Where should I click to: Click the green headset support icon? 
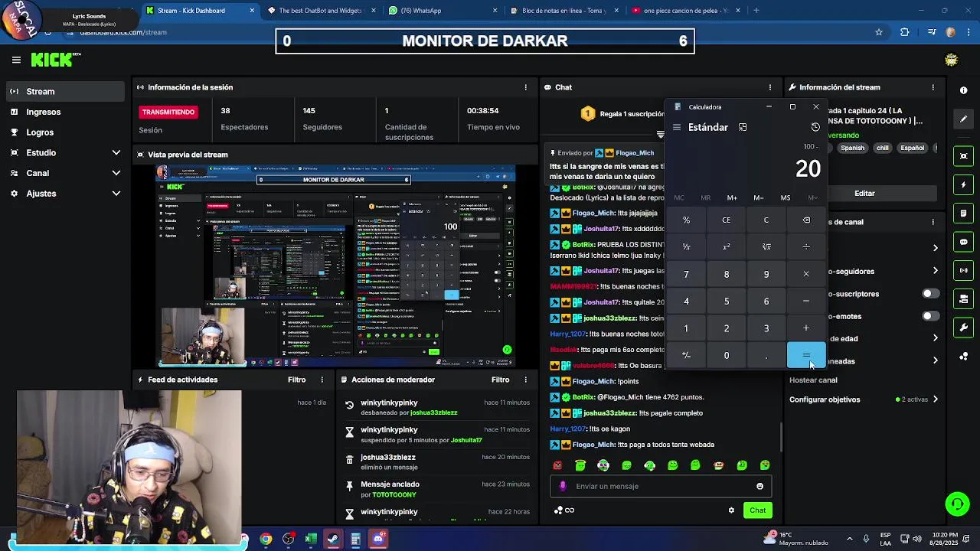[957, 504]
